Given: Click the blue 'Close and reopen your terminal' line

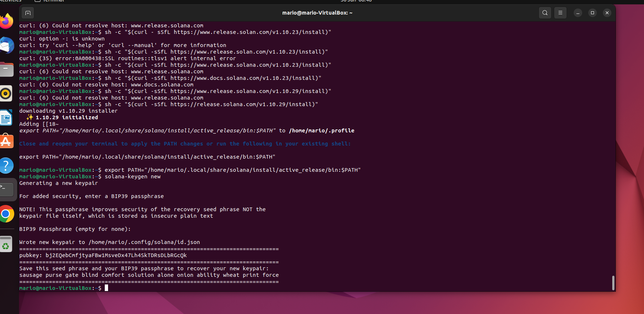Looking at the screenshot, I should pyautogui.click(x=185, y=144).
